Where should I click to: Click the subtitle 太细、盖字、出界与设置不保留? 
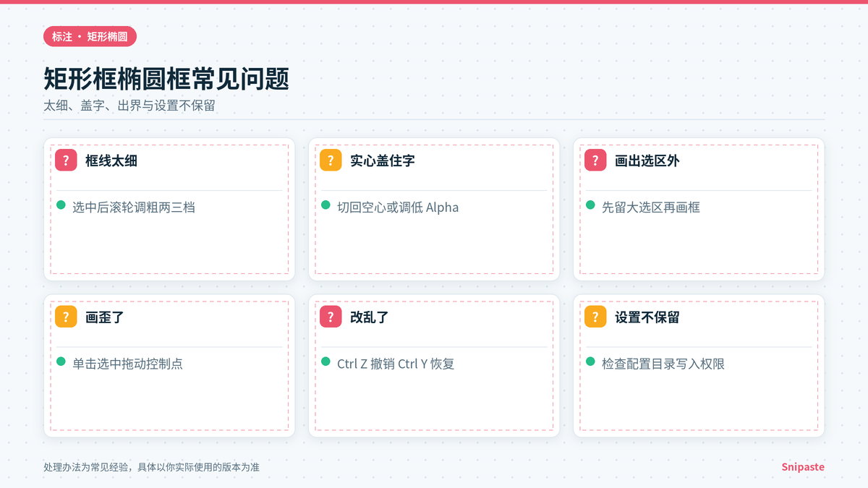(129, 106)
